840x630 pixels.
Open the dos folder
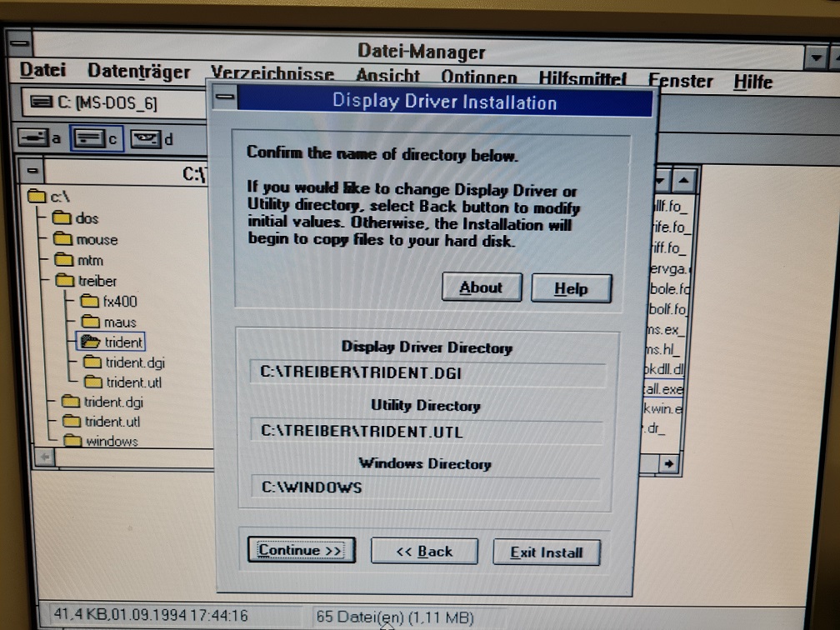click(76, 218)
